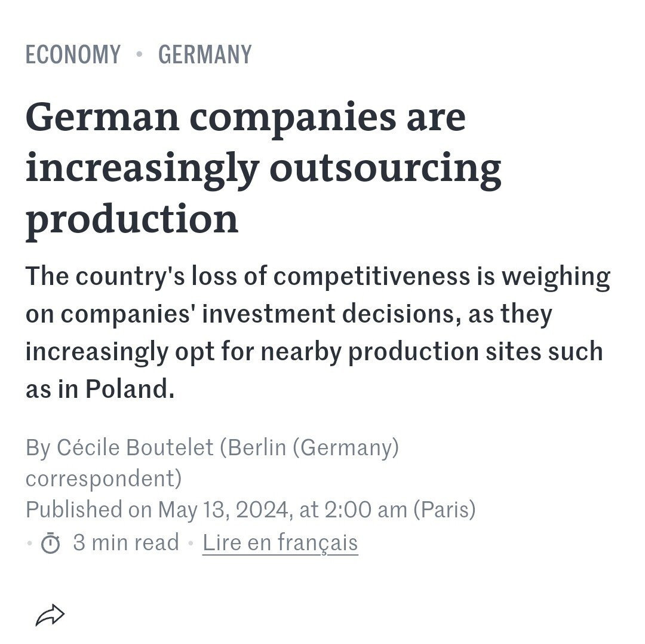Click the "German companies are" headline line
The image size is (645, 644).
pos(245,117)
